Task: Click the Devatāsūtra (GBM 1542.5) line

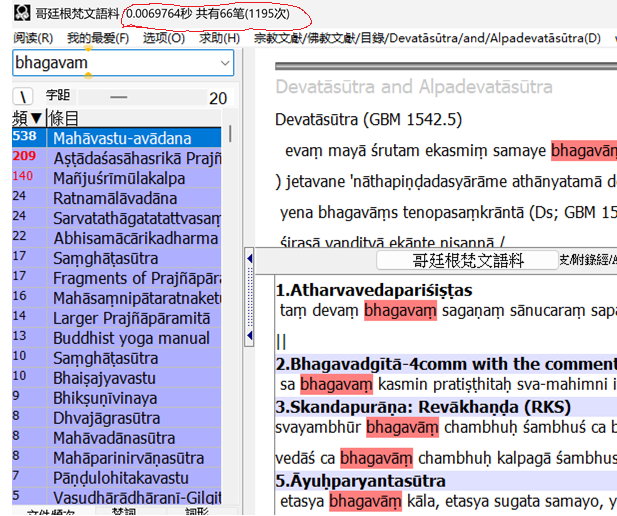Action: [x=369, y=120]
